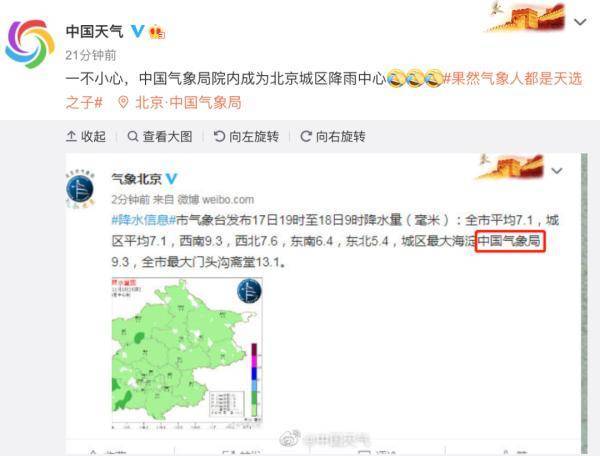Rotate the image left with 向左旋转
Viewport: 600px width, 456px height.
(246, 136)
